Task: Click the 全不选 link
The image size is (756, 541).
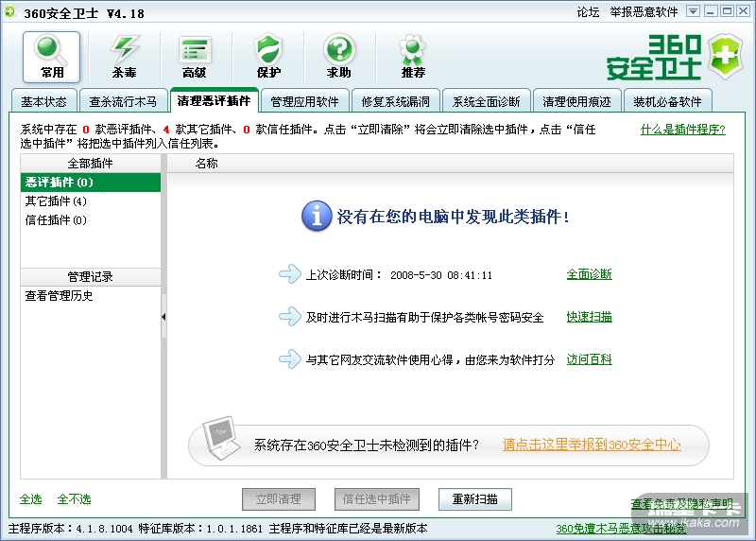Action: coord(75,498)
